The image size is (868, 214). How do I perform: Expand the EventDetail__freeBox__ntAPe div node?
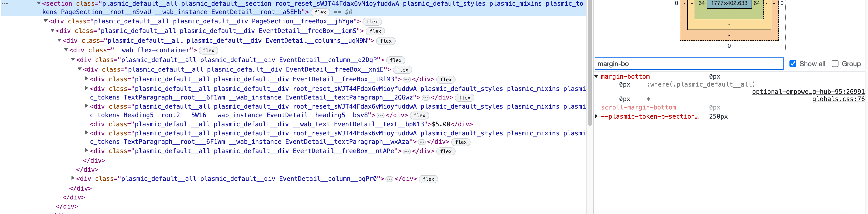click(87, 151)
